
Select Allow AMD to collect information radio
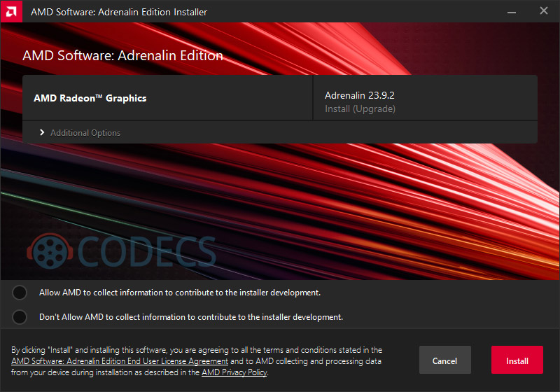point(20,293)
